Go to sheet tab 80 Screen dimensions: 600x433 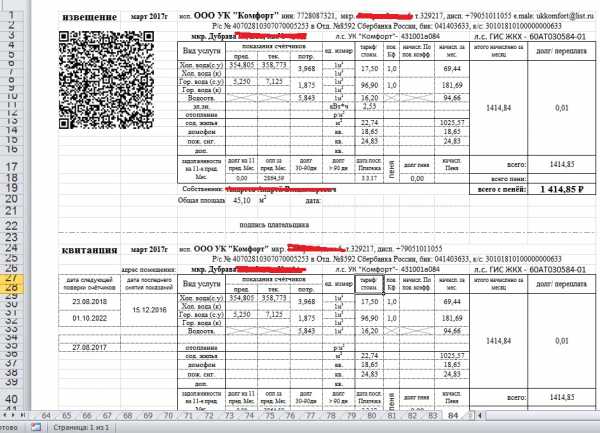coord(374,414)
